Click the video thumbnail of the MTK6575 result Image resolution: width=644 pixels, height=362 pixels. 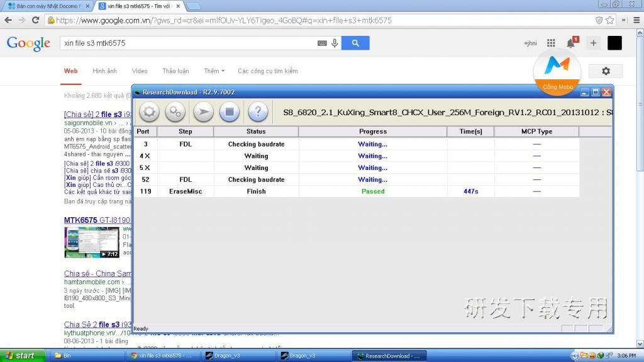tap(92, 242)
